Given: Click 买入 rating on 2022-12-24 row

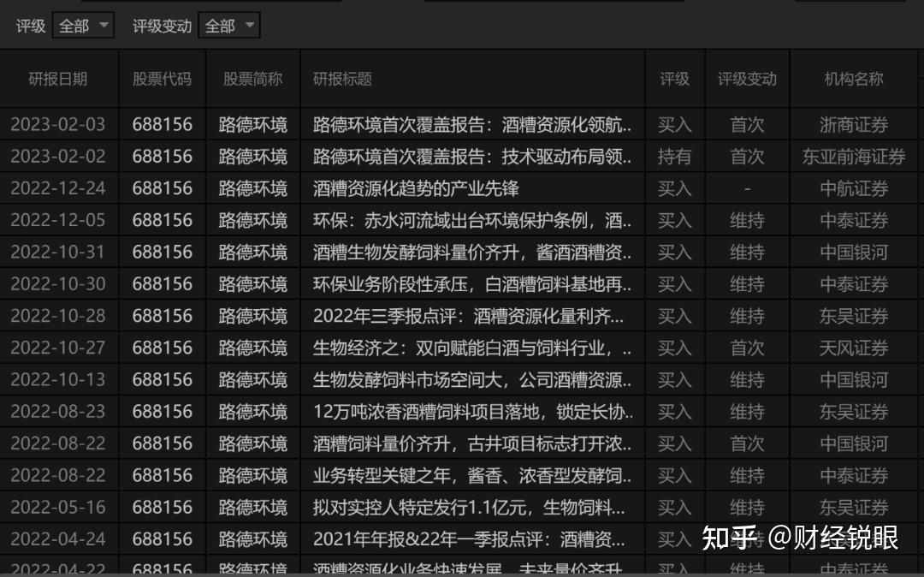Looking at the screenshot, I should point(674,187).
